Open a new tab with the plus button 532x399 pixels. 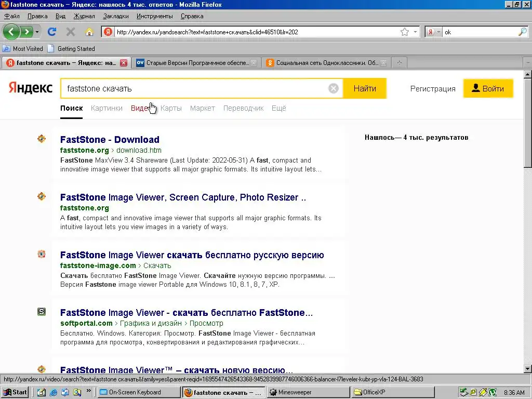coord(400,63)
